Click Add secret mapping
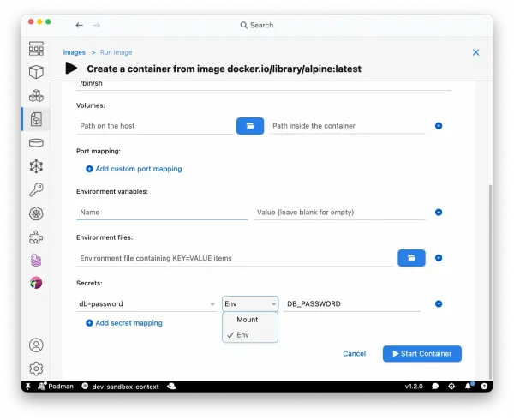514x420 pixels. click(x=124, y=323)
